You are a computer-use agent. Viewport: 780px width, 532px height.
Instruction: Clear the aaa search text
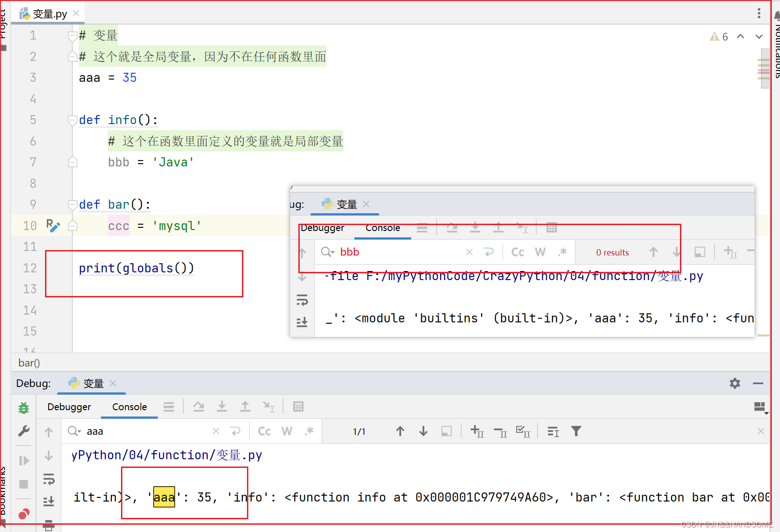pos(216,431)
